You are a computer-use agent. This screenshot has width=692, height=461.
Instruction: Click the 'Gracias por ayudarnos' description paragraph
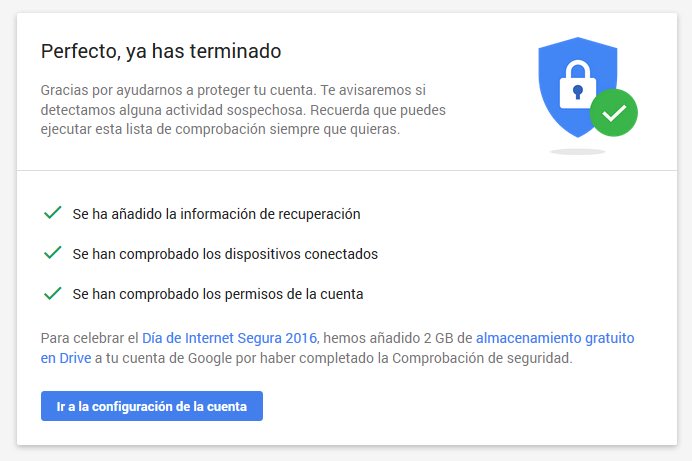coord(243,109)
